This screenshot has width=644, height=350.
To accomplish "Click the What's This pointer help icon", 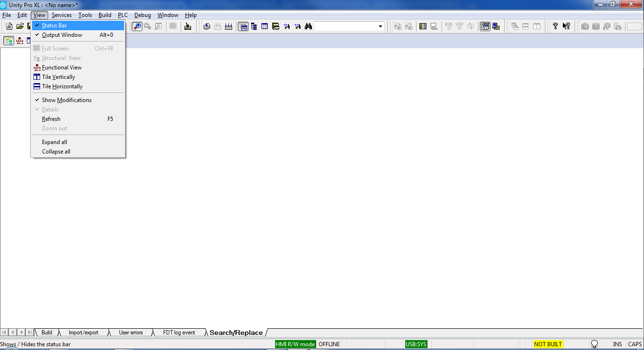I will pos(566,26).
